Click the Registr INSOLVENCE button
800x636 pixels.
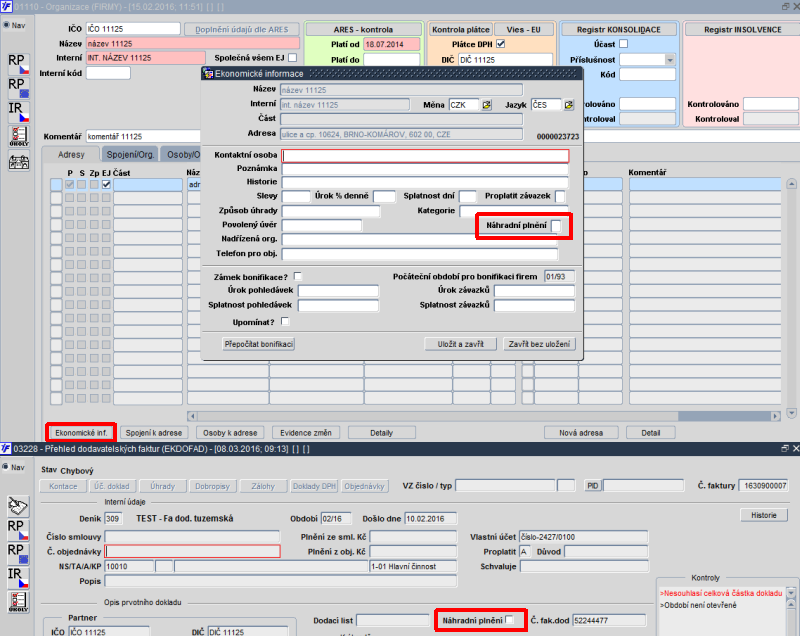pyautogui.click(x=742, y=30)
